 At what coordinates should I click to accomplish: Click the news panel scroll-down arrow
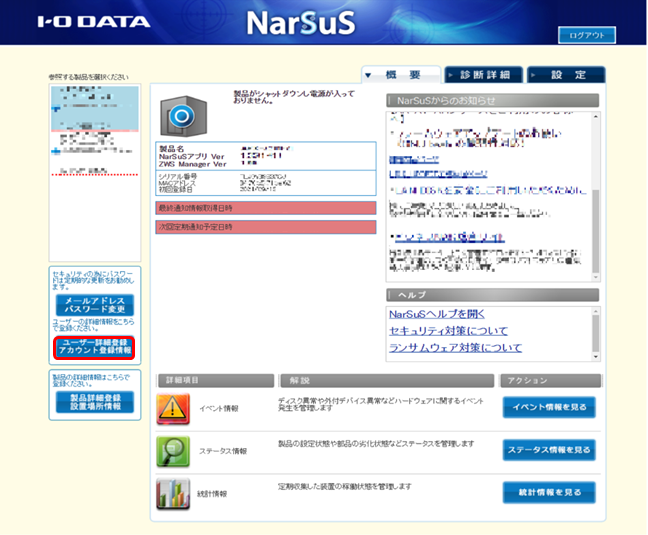point(596,277)
